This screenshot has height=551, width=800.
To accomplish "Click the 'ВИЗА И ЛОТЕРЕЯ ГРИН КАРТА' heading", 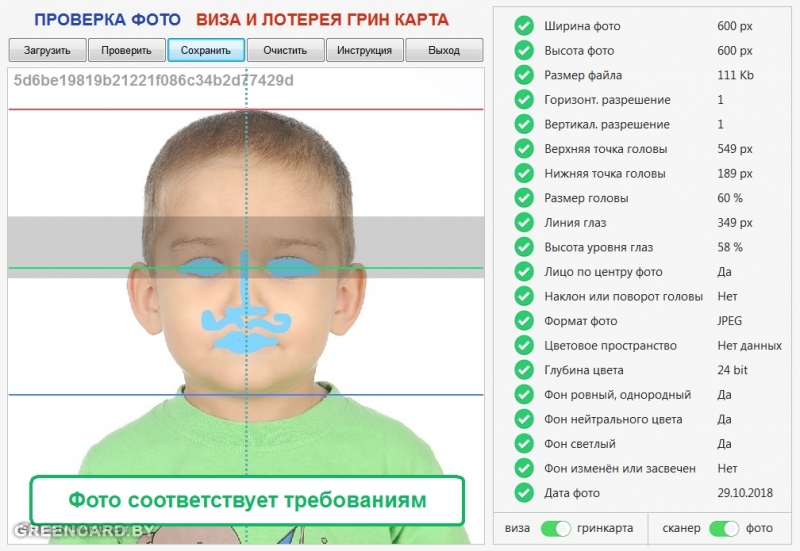I will click(x=322, y=20).
